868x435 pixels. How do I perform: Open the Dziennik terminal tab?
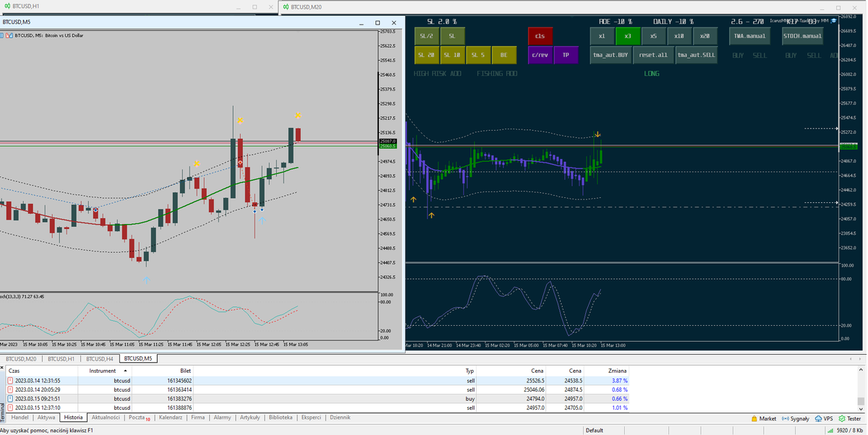pyautogui.click(x=340, y=418)
